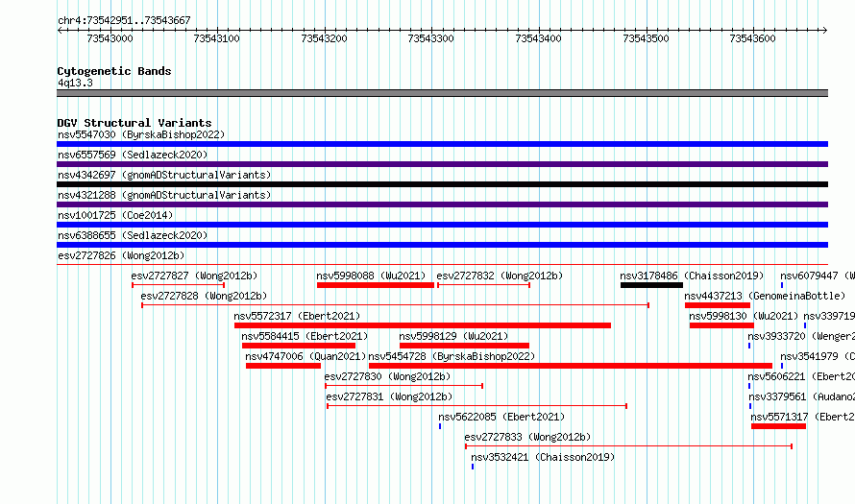Image resolution: width=855 pixels, height=504 pixels.
Task: Open esv2727830 (Wong2012b) label
Action: click(x=388, y=376)
